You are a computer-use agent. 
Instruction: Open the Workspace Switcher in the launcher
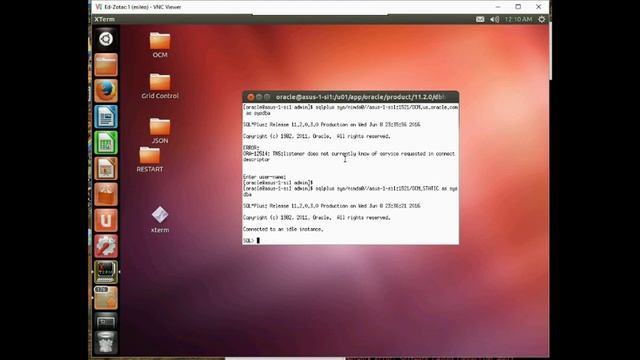pyautogui.click(x=106, y=322)
